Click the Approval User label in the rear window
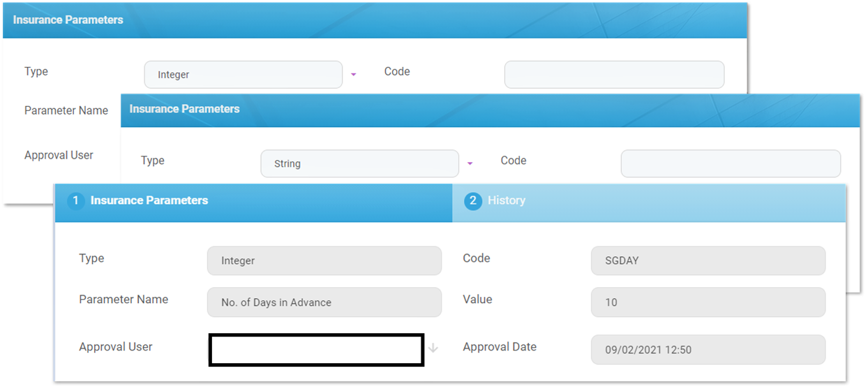Screen dimensions: 868x389 coord(59,155)
